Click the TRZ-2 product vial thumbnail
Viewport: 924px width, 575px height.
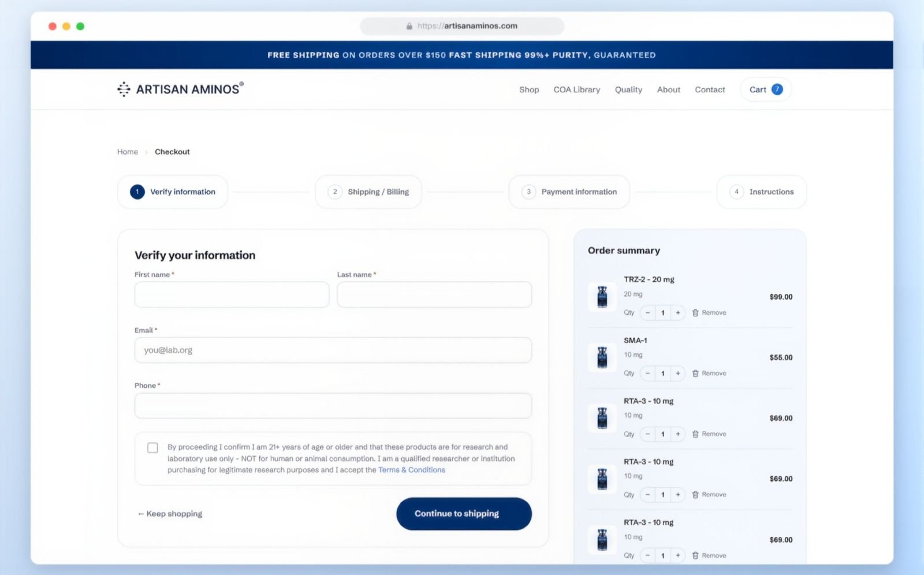pos(602,297)
